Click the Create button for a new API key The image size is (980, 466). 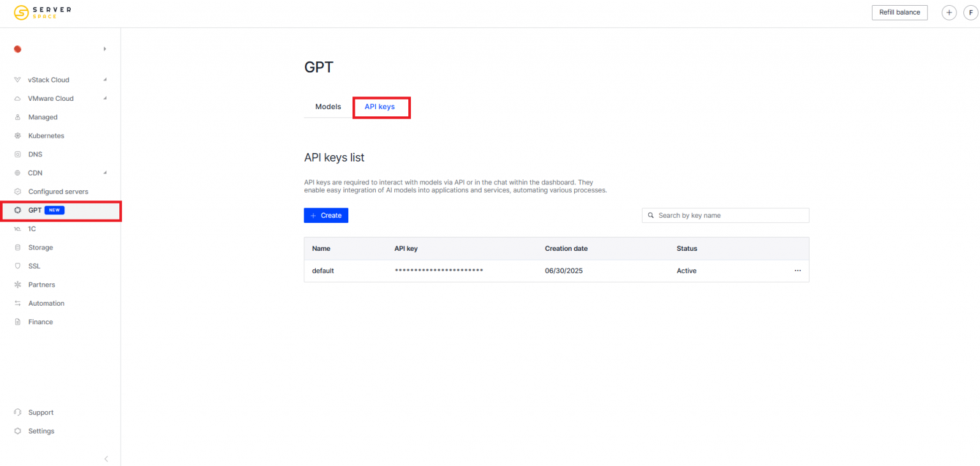326,215
